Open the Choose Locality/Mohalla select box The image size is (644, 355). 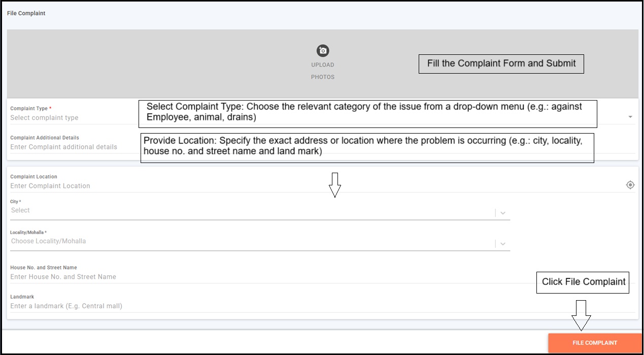coord(249,242)
